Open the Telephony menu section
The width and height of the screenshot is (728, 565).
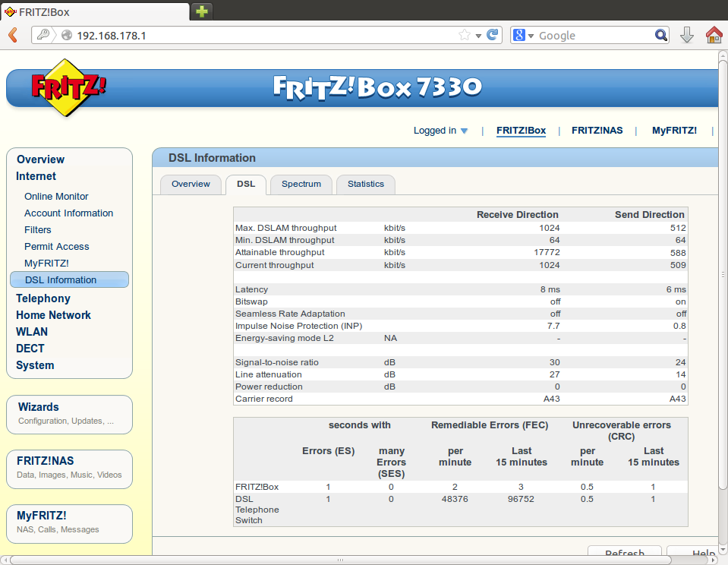pos(43,298)
